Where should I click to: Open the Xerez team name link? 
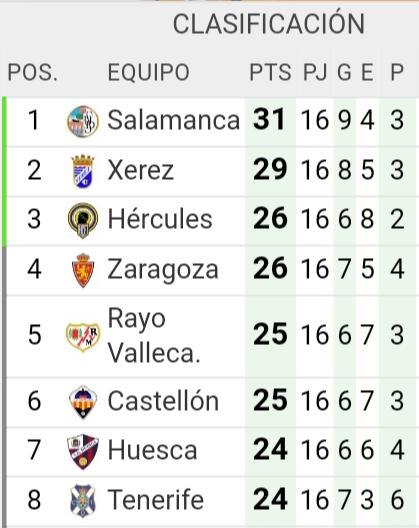tap(140, 170)
